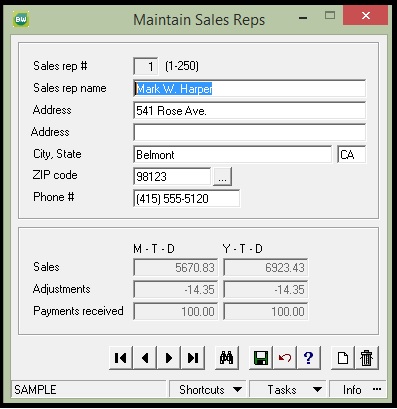This screenshot has height=409, width=397.
Task: Go to the previous sales rep record
Action: point(145,358)
